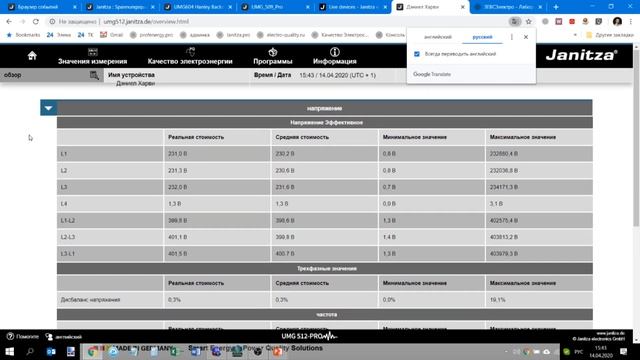
Task: Select русский tab in translate popup
Action: pyautogui.click(x=482, y=37)
